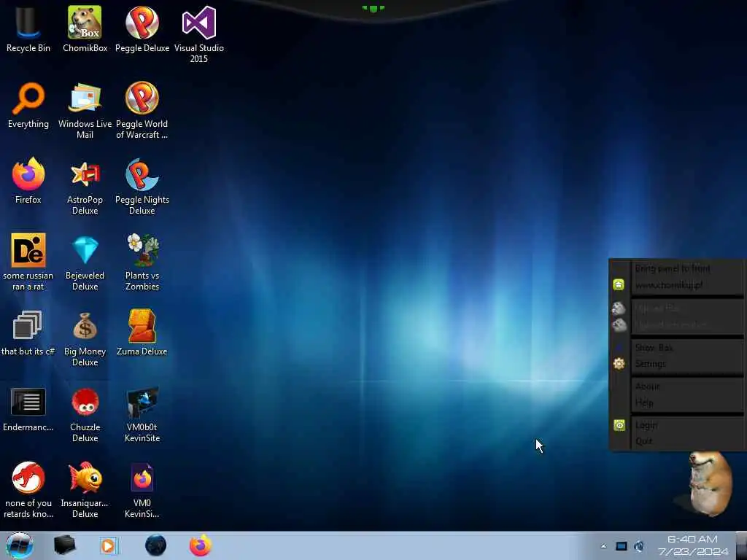
Task: Click the black box taskbar icon
Action: pyautogui.click(x=64, y=545)
